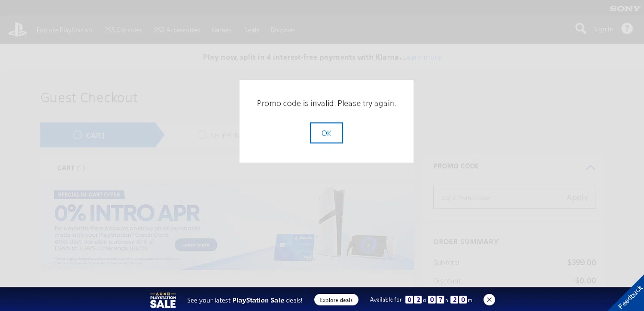Viewport: 644px width, 311px height.
Task: Open the help question mark icon
Action: (x=627, y=29)
